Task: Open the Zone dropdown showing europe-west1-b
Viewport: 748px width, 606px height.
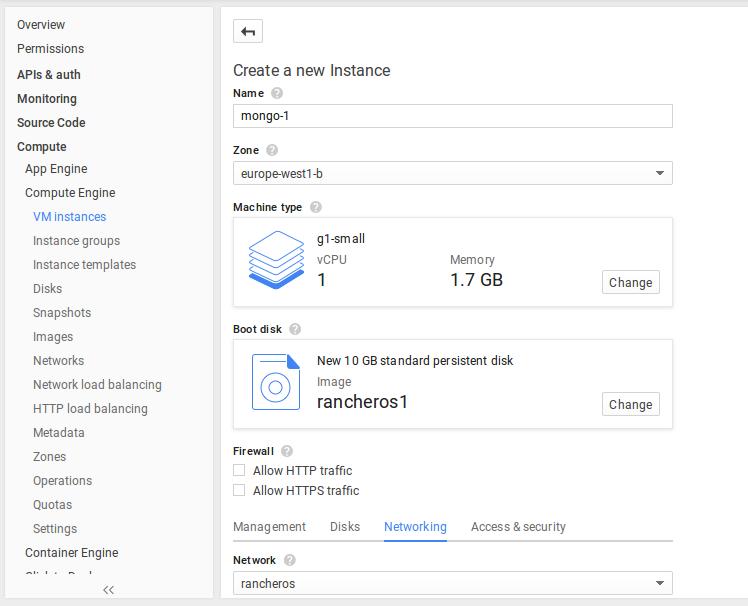Action: pos(452,173)
